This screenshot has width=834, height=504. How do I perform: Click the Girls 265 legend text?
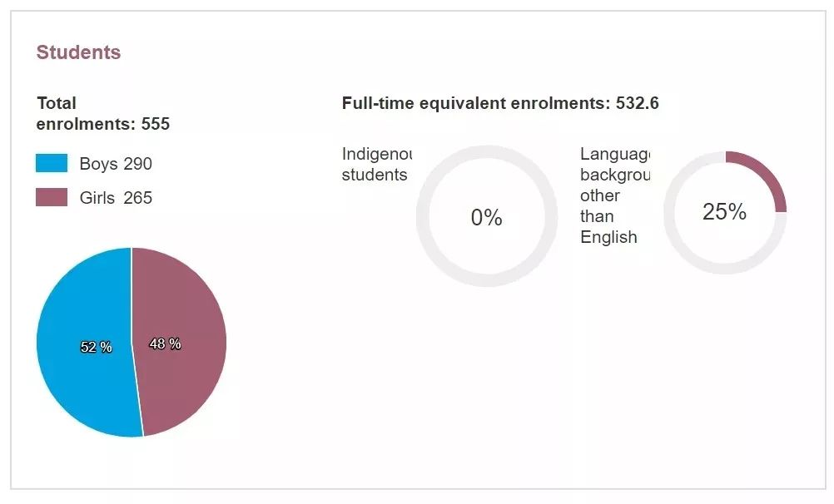point(116,198)
